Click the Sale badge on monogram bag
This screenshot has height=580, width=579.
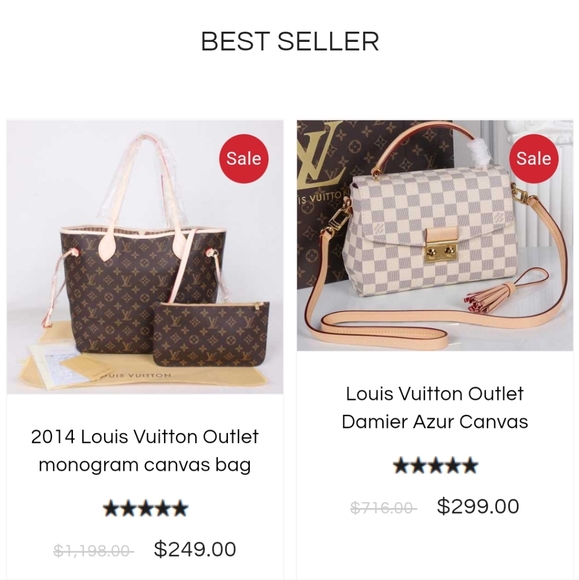244,158
